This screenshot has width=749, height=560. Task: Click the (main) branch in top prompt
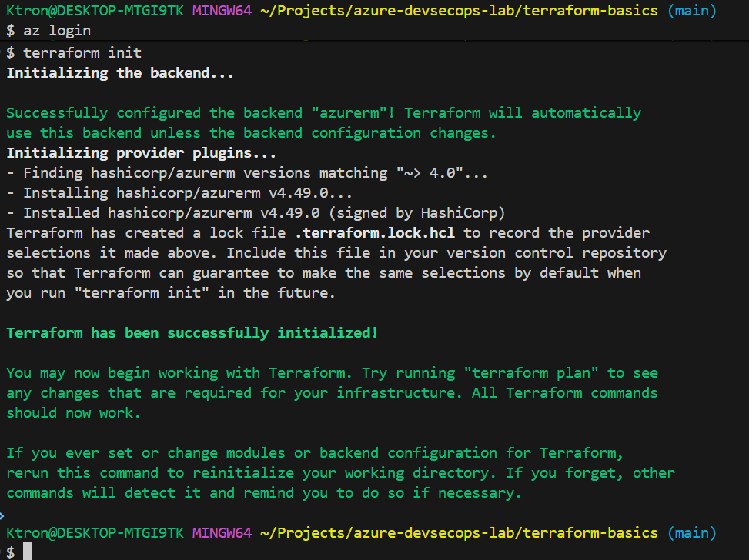[x=692, y=12]
